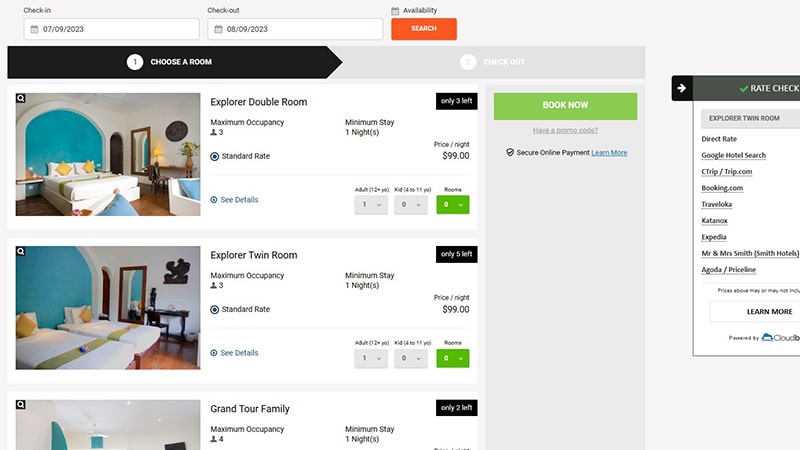Go to the Choose a Room step
800x450 pixels.
[x=170, y=62]
